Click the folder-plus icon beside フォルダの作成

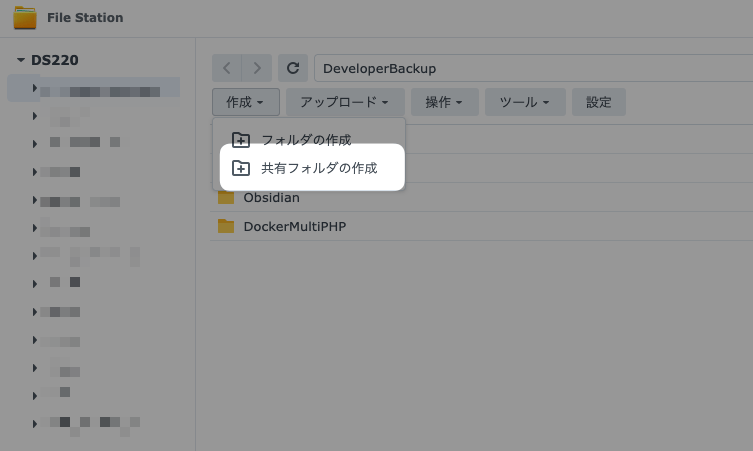tap(240, 140)
